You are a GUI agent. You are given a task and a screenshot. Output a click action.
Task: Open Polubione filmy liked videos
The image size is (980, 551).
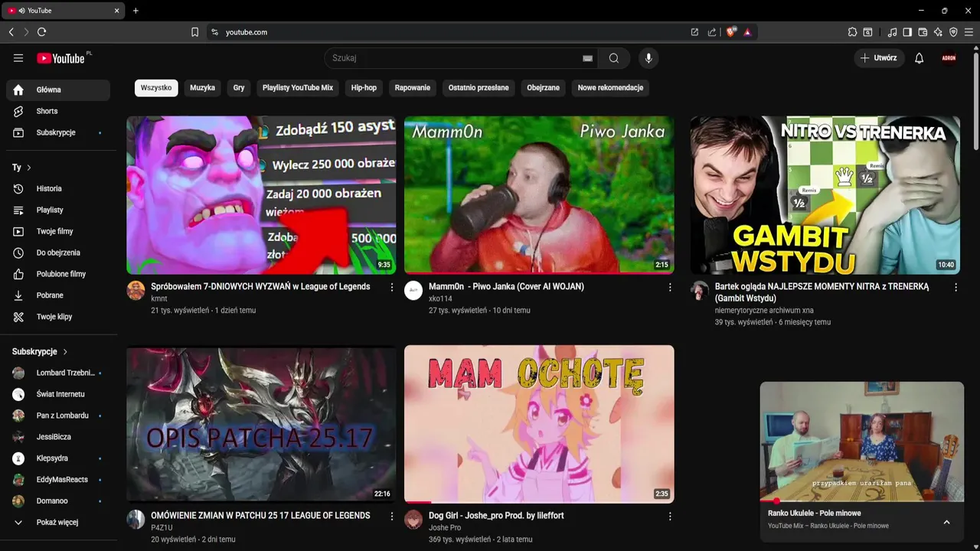(x=58, y=274)
